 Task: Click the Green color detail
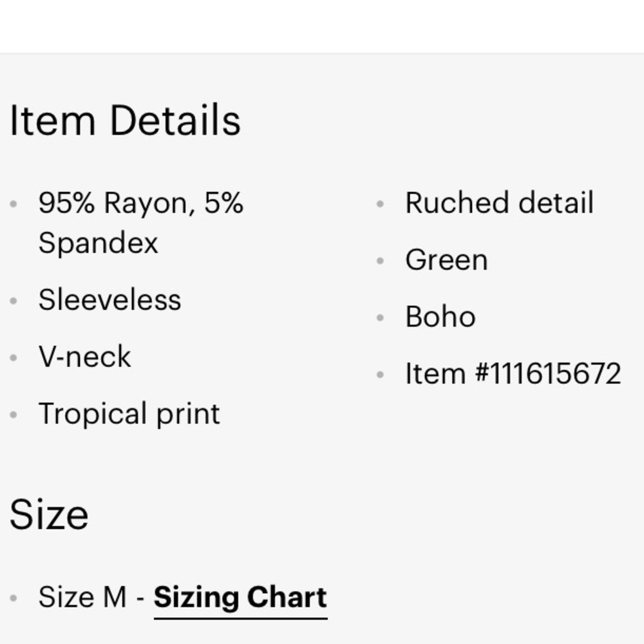446,260
